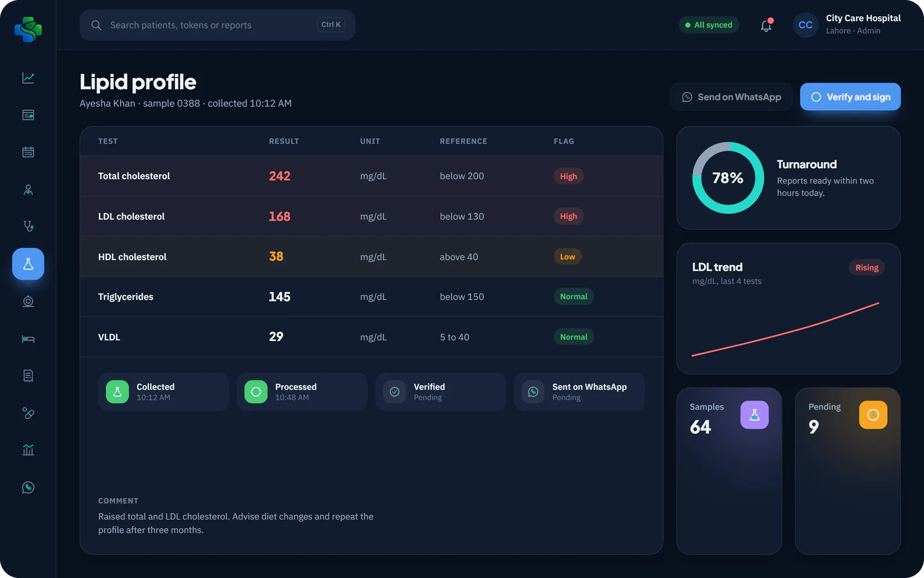This screenshot has width=924, height=578.
Task: Open the WhatsApp sidebar icon
Action: 28,487
